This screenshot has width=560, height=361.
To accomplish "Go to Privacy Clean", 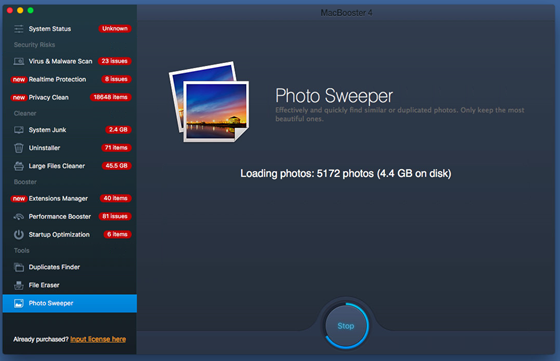I will 49,97.
